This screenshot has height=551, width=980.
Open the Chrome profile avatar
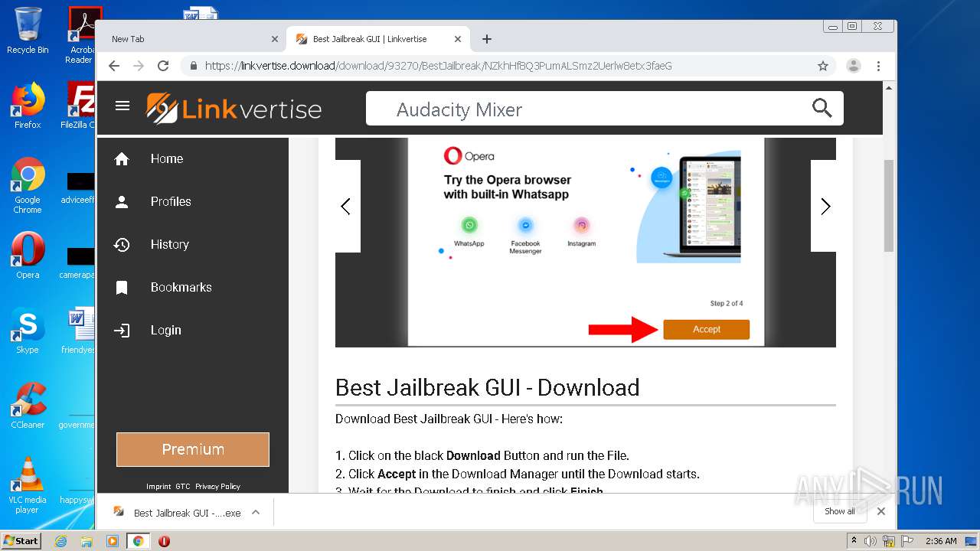853,66
